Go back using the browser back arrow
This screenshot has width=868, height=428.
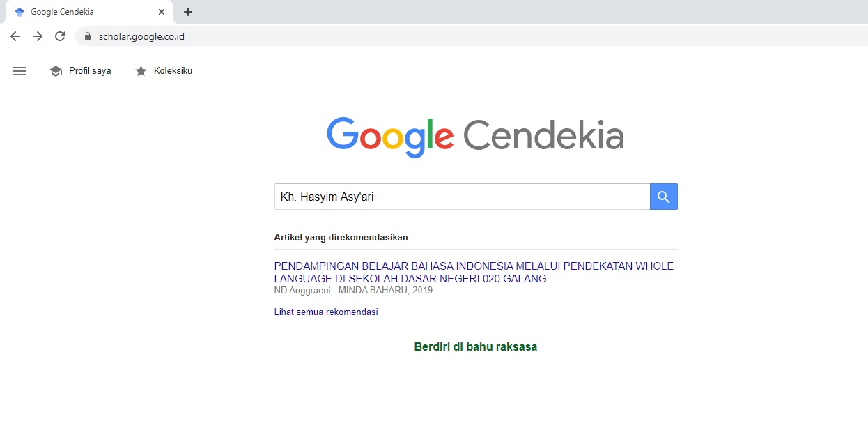15,36
